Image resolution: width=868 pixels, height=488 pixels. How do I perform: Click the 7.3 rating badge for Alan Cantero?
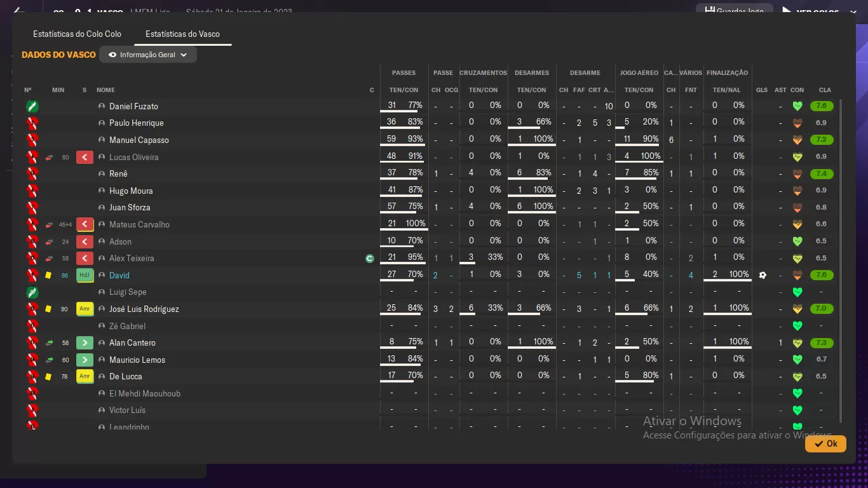pos(822,342)
